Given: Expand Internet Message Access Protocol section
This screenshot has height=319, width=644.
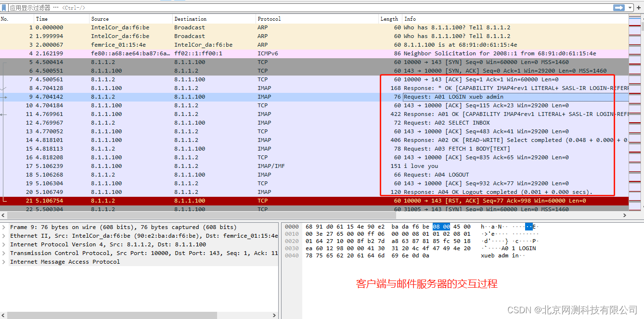Looking at the screenshot, I should click(4, 262).
